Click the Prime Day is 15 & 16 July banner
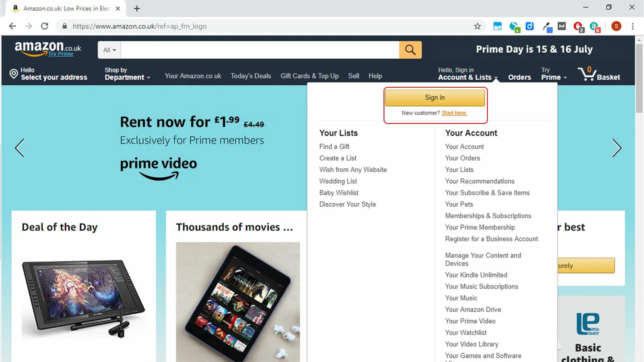Image resolution: width=644 pixels, height=362 pixels. tap(534, 49)
